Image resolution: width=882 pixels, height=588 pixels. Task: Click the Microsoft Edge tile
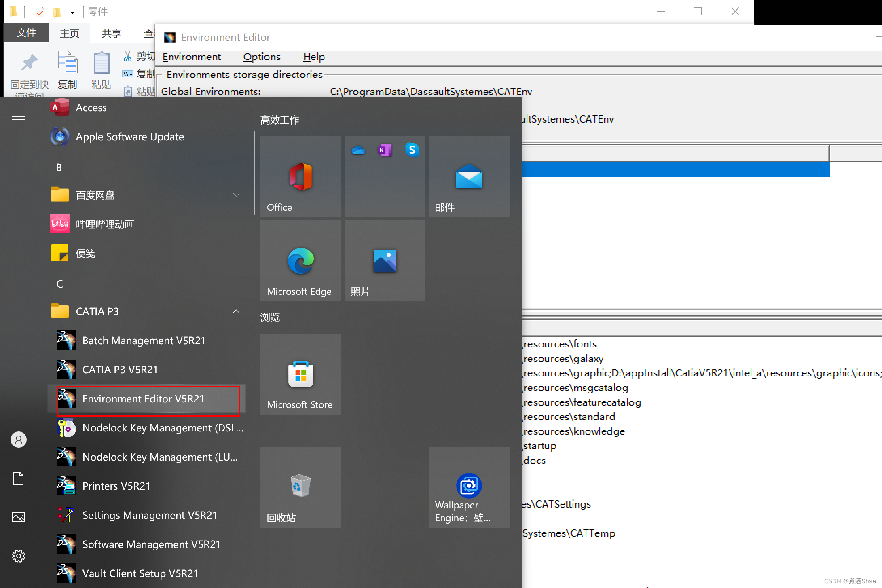pyautogui.click(x=300, y=261)
